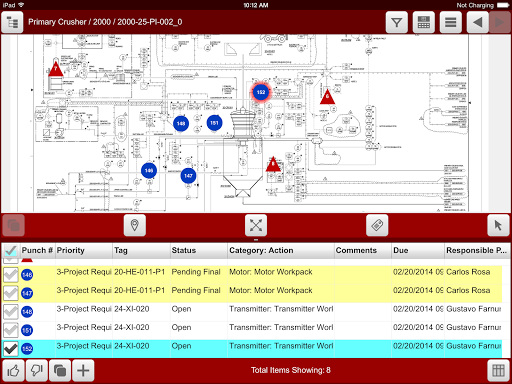512x384 pixels.
Task: Select blue marker 151 on drawing
Action: click(214, 123)
